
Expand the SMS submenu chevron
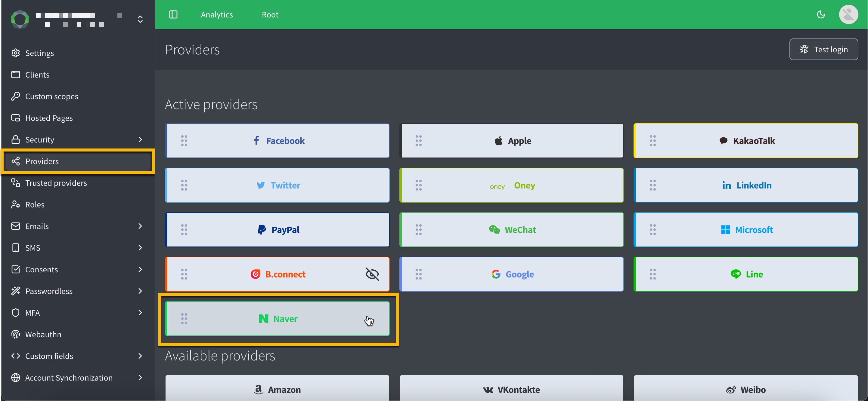pyautogui.click(x=140, y=248)
